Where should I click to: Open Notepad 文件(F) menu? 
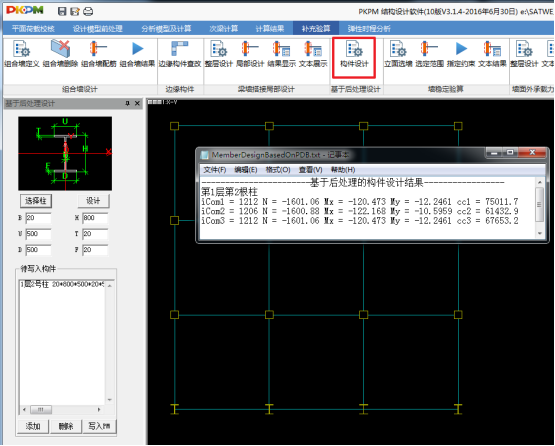(214, 170)
